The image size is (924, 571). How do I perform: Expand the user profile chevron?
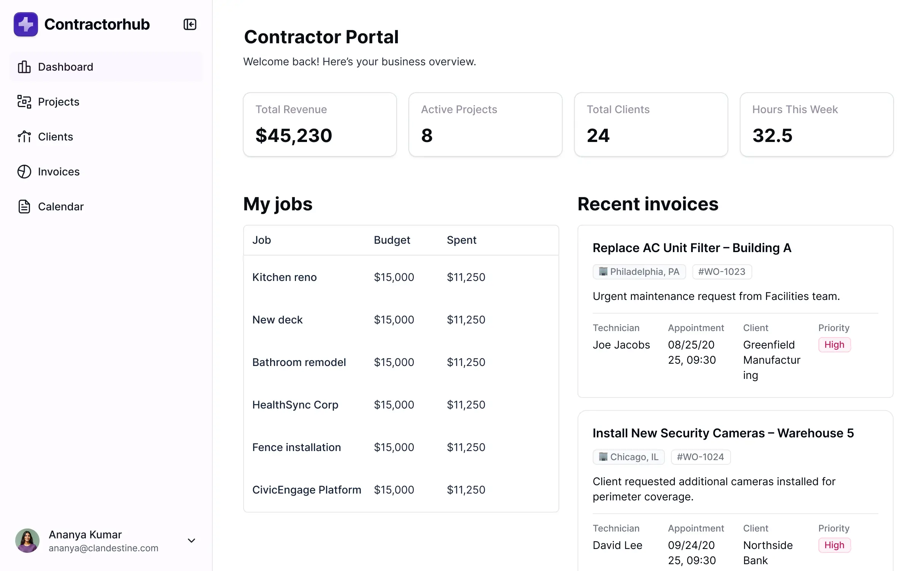(x=191, y=540)
